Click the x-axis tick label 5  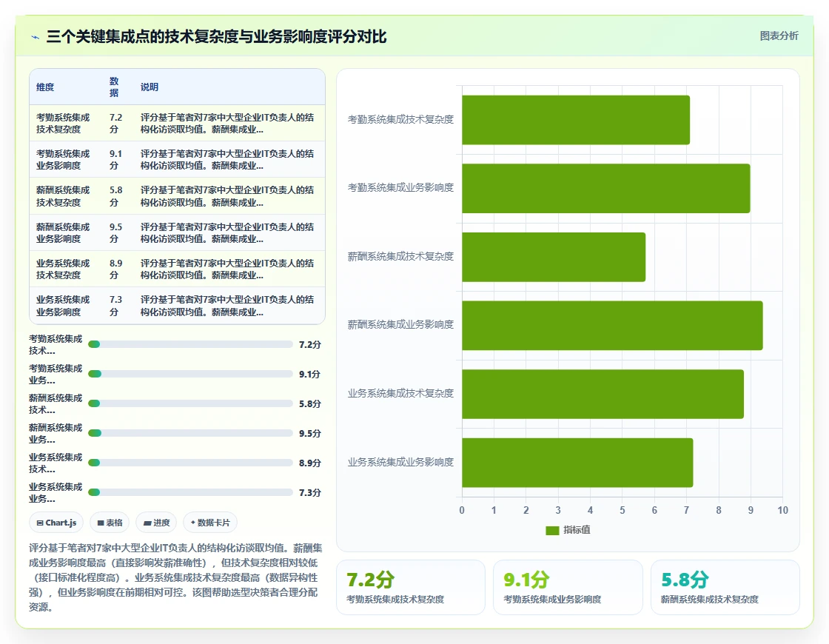tap(622, 510)
